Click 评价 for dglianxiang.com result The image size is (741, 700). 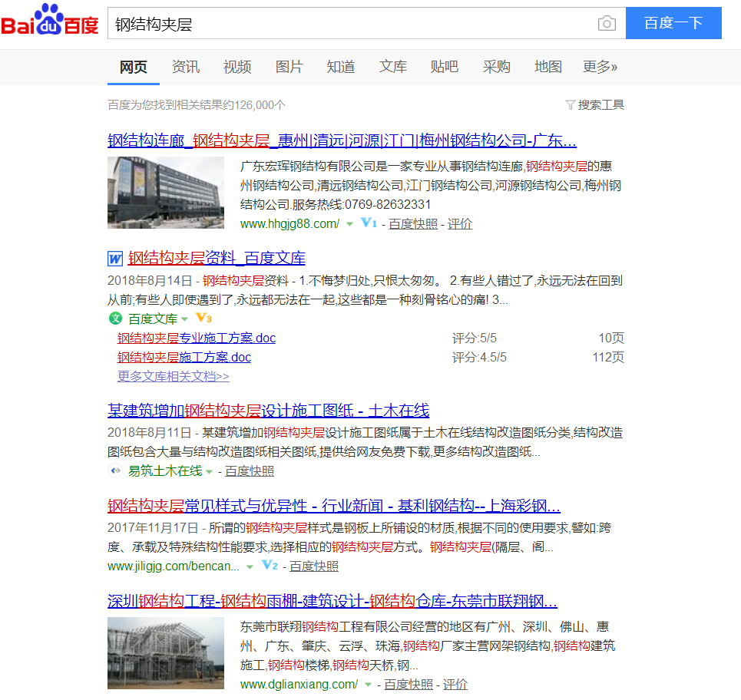tap(455, 684)
